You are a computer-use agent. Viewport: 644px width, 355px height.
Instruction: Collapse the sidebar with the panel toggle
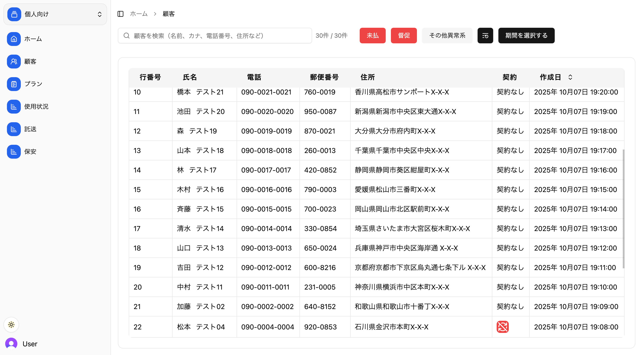click(x=120, y=14)
